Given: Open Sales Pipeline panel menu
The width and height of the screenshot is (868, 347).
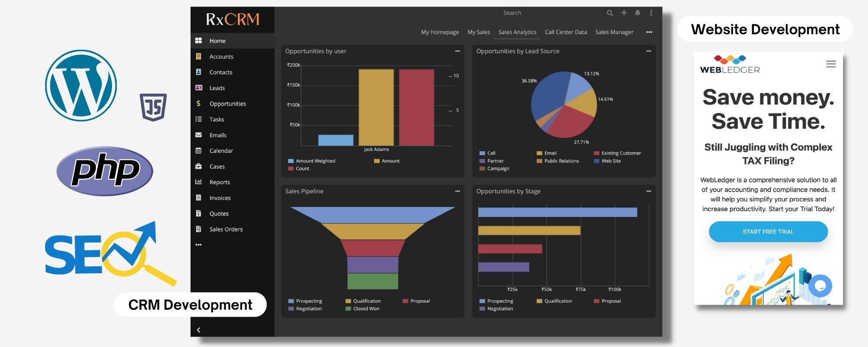Looking at the screenshot, I should [457, 191].
